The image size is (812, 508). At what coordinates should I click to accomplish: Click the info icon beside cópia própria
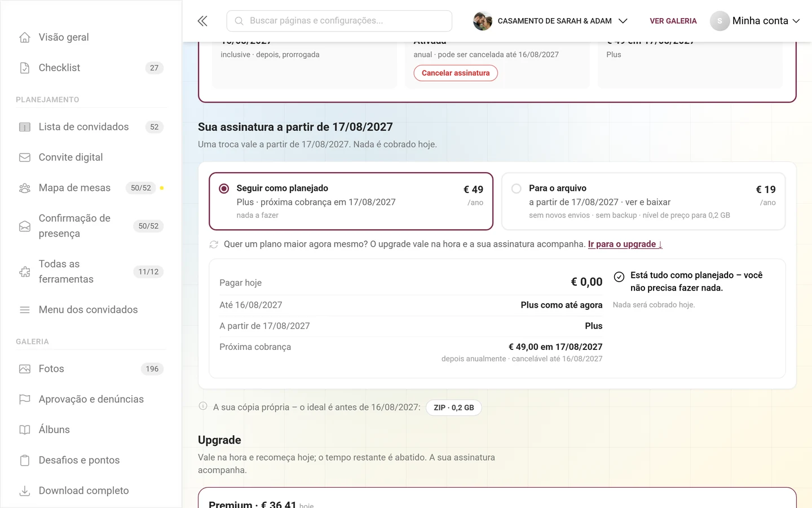point(203,406)
